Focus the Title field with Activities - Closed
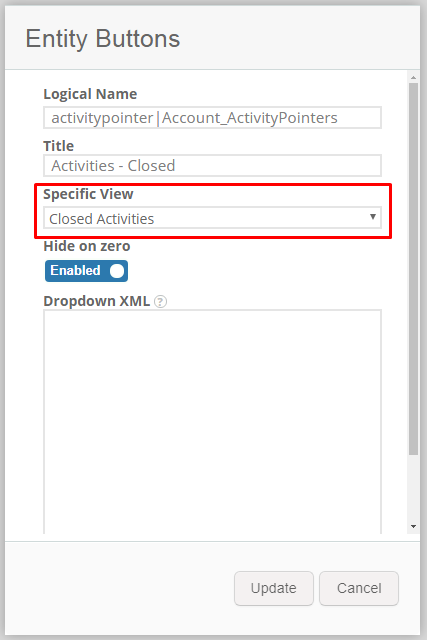This screenshot has height=640, width=427. click(212, 166)
